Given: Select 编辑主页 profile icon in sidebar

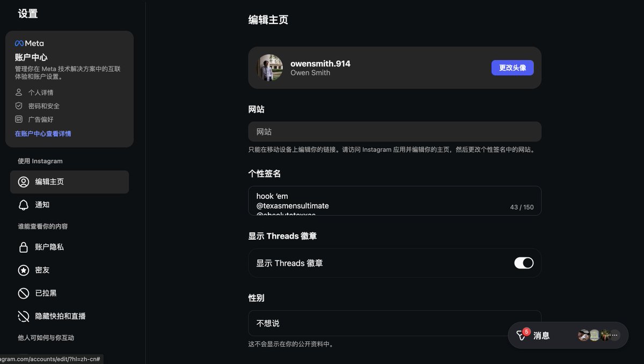Looking at the screenshot, I should [24, 182].
